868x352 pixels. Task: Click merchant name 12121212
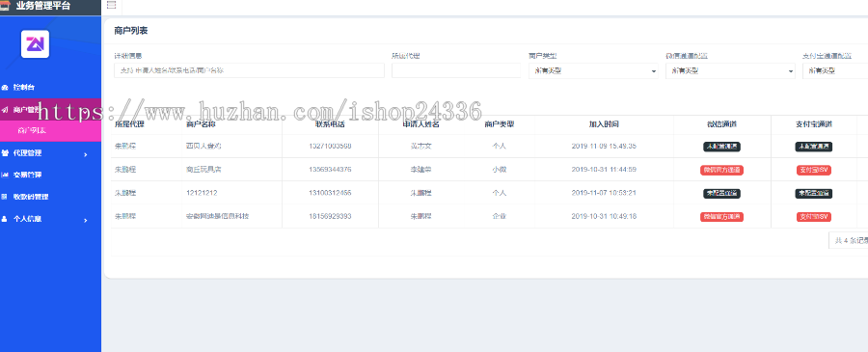coord(202,193)
